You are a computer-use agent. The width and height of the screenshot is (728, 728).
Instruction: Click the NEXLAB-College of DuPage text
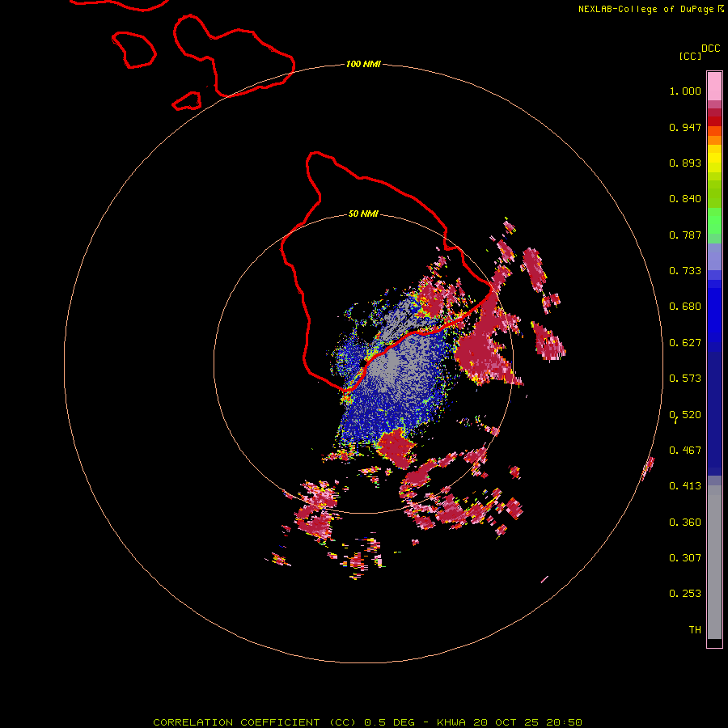645,9
